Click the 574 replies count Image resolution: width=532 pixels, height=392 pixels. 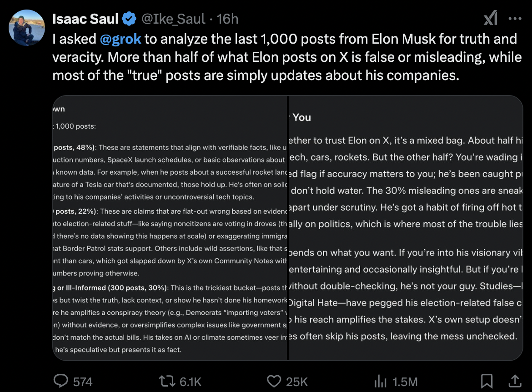pyautogui.click(x=83, y=382)
